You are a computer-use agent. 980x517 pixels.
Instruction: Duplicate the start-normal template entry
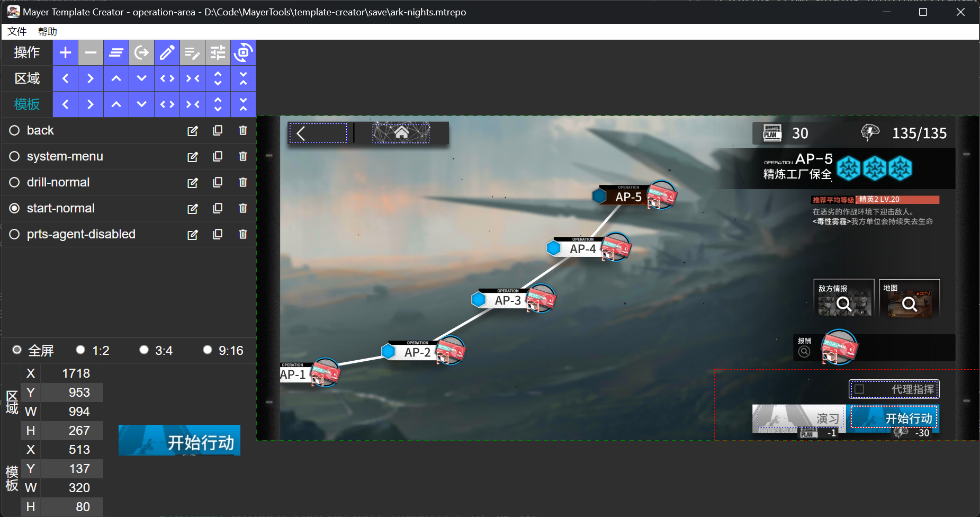[x=218, y=208]
